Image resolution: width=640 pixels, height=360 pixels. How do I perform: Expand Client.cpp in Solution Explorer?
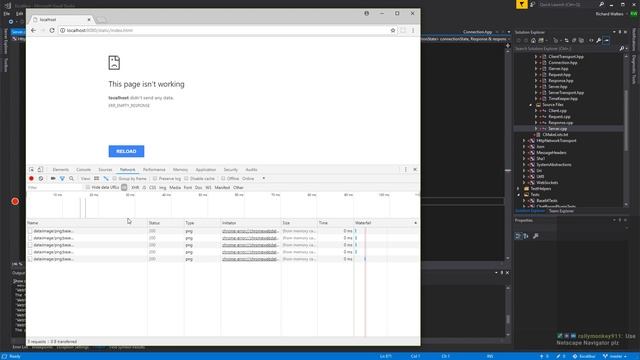pyautogui.click(x=536, y=111)
